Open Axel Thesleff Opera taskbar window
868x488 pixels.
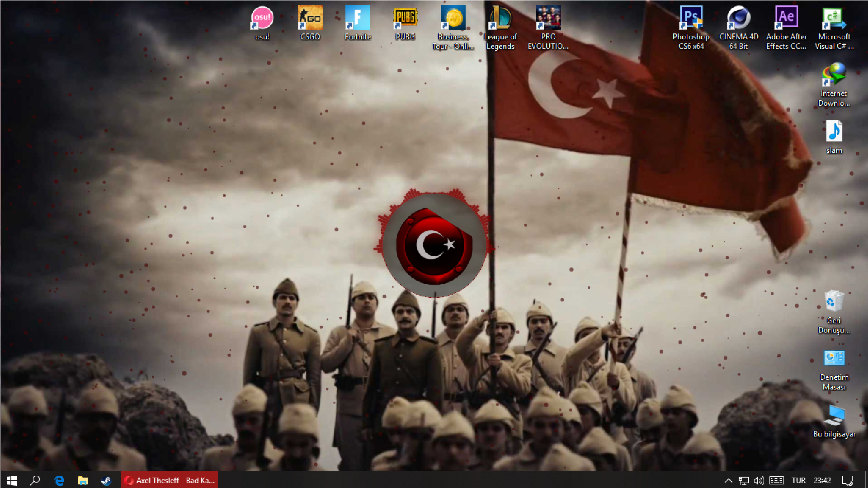170,480
